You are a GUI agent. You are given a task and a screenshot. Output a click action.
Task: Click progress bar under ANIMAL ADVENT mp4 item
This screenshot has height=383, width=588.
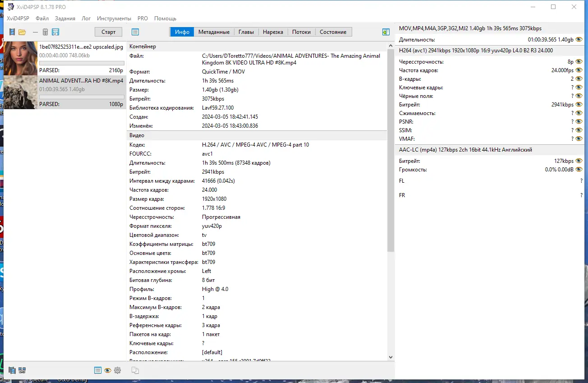tap(82, 97)
